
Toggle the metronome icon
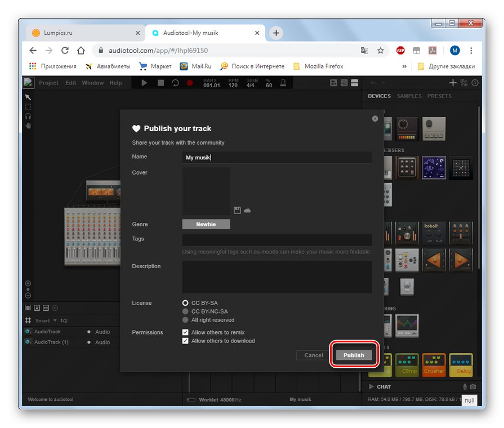pos(283,83)
